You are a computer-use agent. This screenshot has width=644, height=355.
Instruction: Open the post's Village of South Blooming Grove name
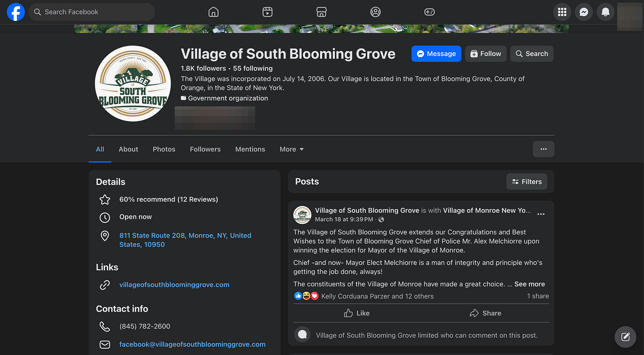pyautogui.click(x=367, y=210)
